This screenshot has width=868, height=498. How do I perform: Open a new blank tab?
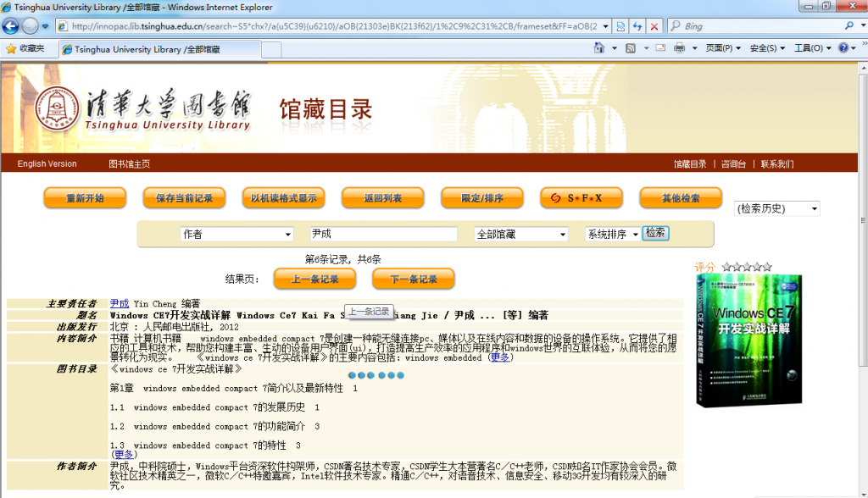click(x=271, y=50)
